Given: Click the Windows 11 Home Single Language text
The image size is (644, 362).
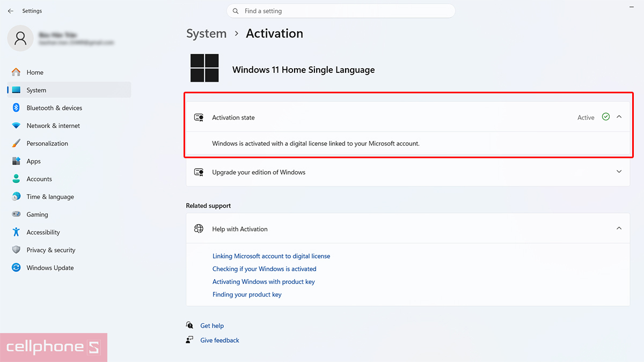Looking at the screenshot, I should click(x=304, y=70).
